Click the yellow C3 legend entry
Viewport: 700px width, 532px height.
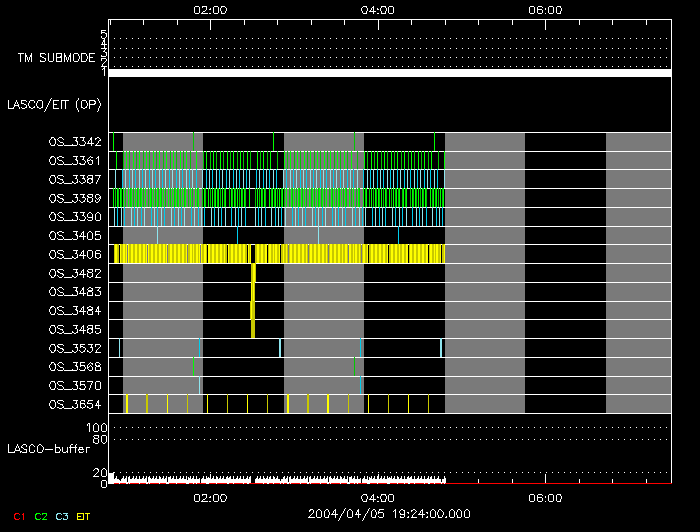tap(64, 516)
